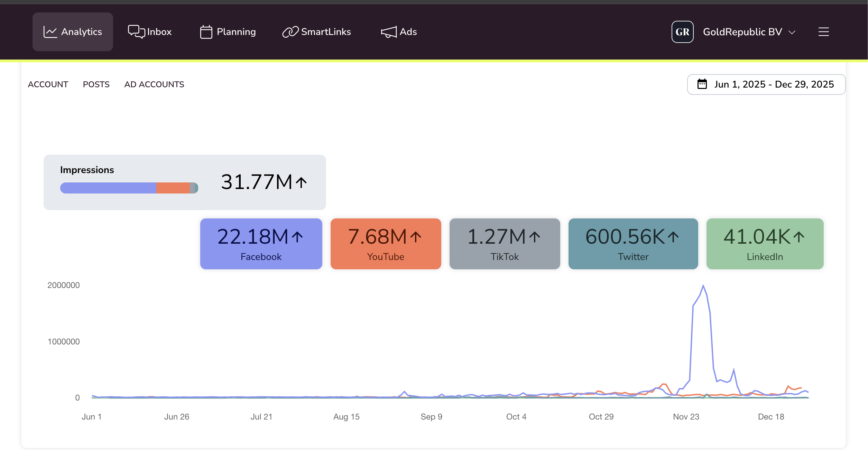
Task: Switch to the POSTS tab
Action: (96, 84)
